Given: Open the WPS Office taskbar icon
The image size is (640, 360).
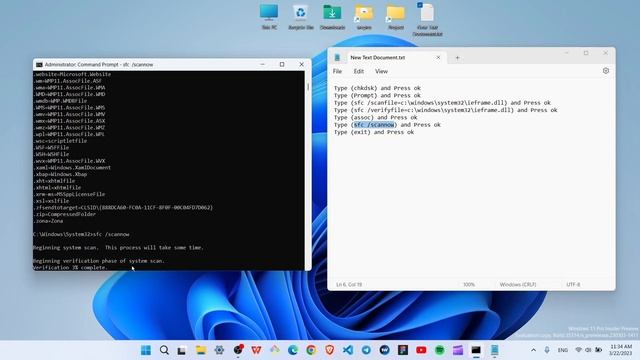Looking at the screenshot, I should pos(256,350).
